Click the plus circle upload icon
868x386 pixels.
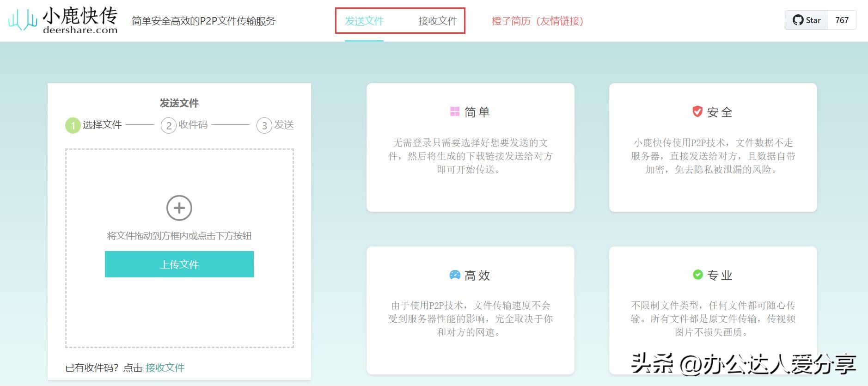click(x=179, y=208)
